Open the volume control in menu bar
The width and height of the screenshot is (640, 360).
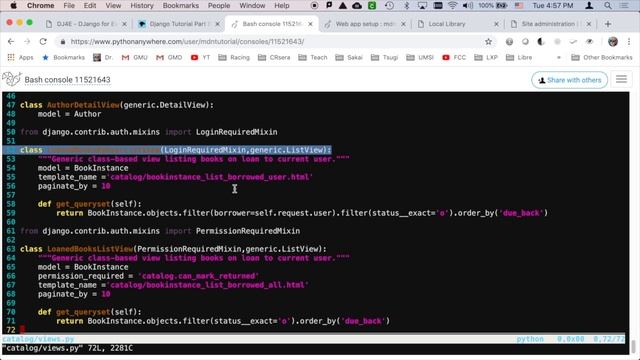pyautogui.click(x=468, y=6)
